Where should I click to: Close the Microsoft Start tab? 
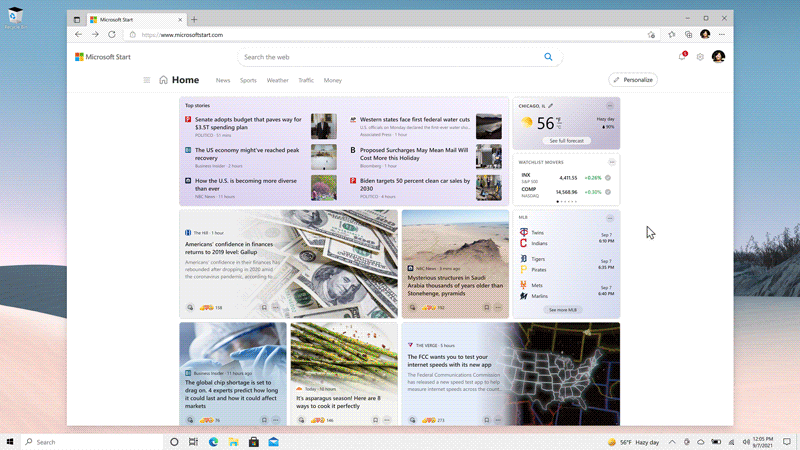pos(180,19)
